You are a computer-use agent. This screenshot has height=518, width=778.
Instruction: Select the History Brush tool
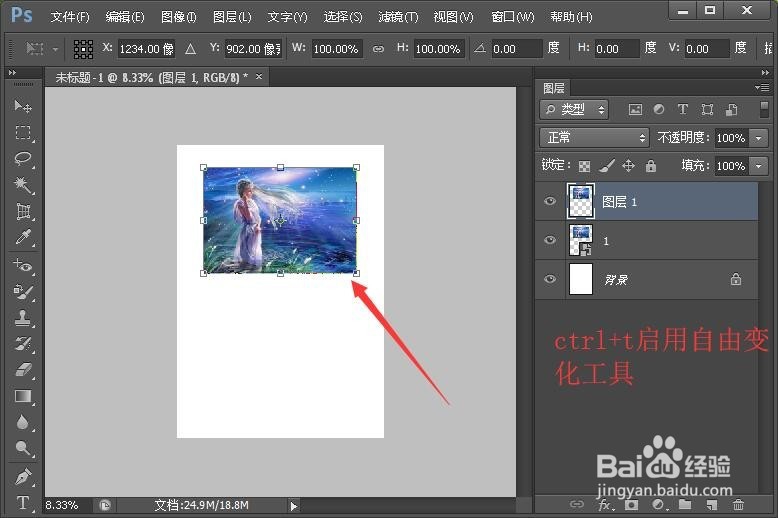click(23, 344)
